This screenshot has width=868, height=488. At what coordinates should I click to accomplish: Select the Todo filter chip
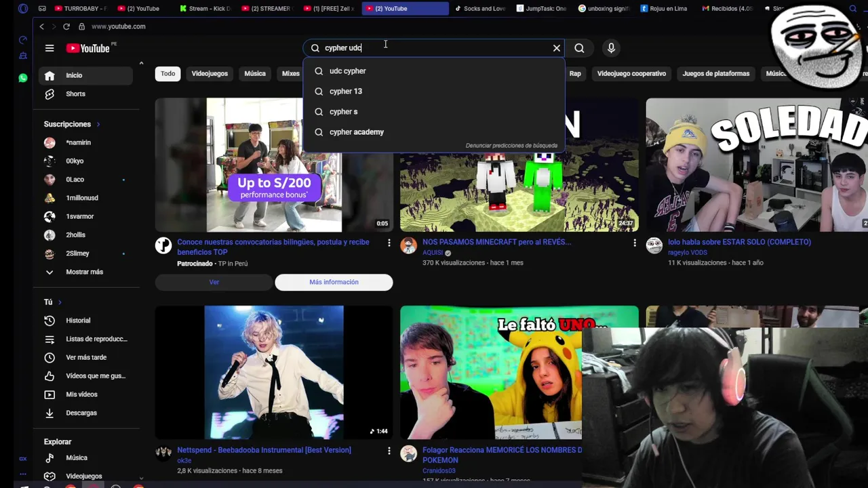(x=167, y=73)
